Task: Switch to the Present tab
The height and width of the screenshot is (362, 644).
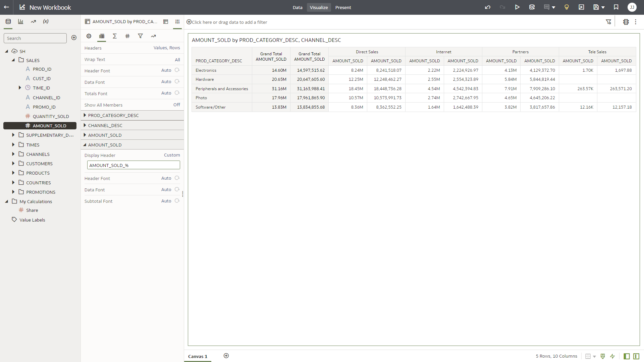Action: 343,7
